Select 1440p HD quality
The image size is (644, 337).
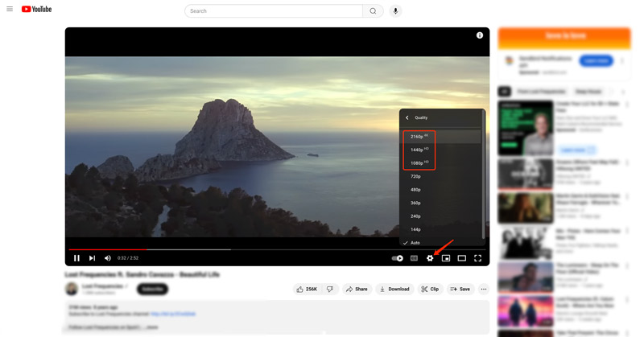click(x=440, y=150)
